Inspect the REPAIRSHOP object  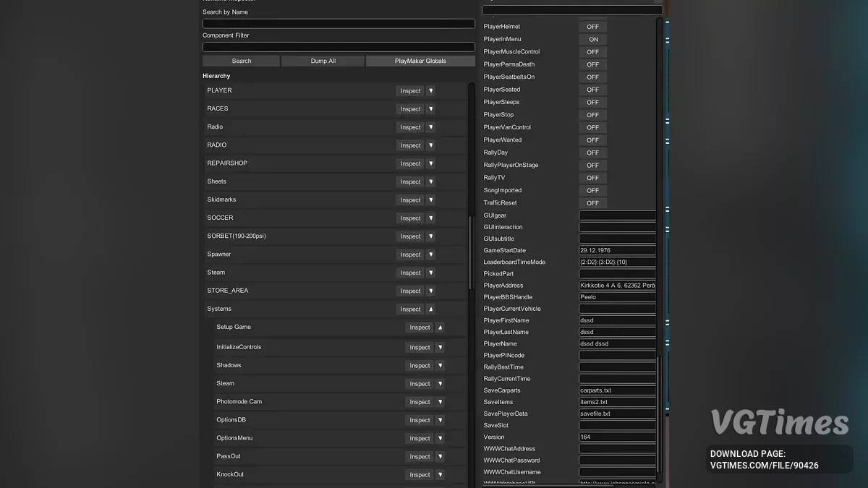(409, 163)
